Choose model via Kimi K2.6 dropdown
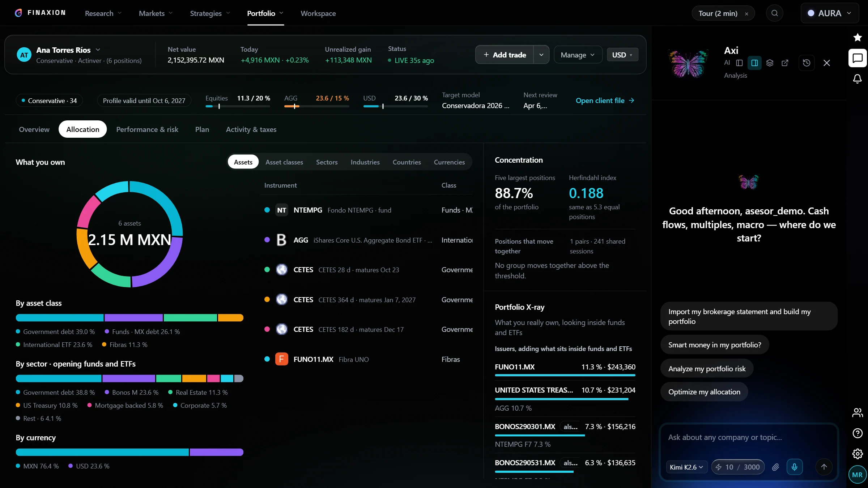This screenshot has width=868, height=488. [686, 467]
